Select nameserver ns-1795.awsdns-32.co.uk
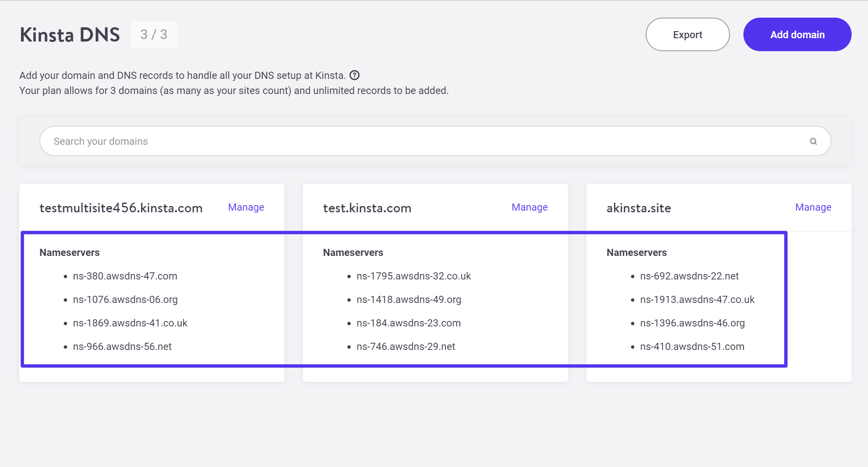The width and height of the screenshot is (868, 467). 414,276
